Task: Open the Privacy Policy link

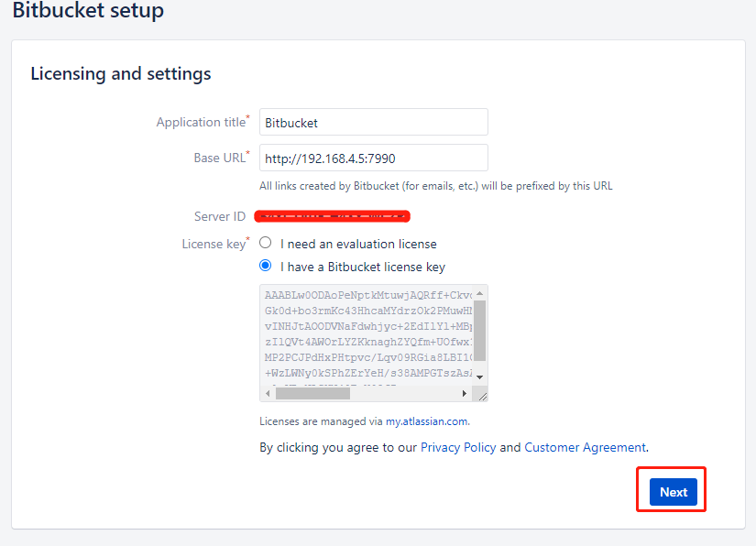Action: coord(458,448)
